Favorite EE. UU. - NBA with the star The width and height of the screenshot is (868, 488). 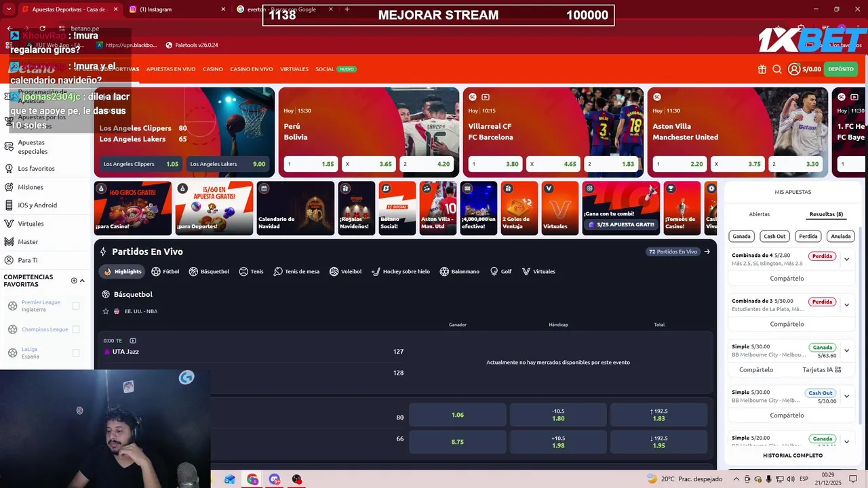point(106,311)
